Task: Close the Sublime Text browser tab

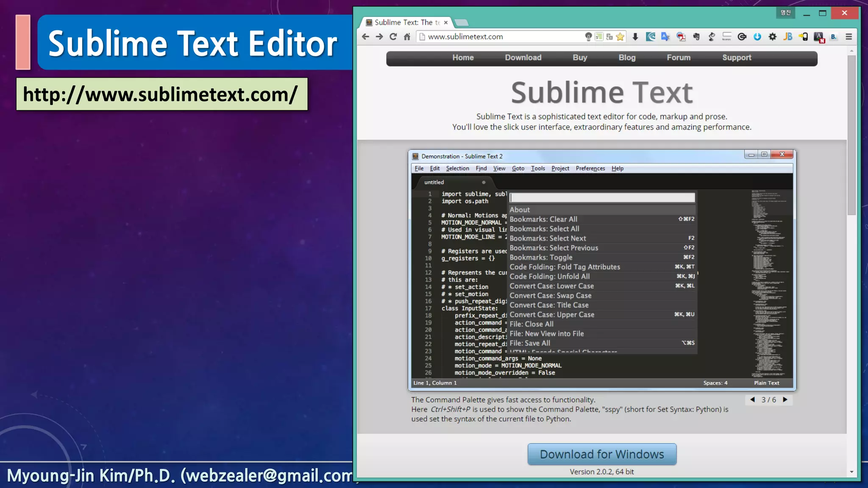Action: 446,22
